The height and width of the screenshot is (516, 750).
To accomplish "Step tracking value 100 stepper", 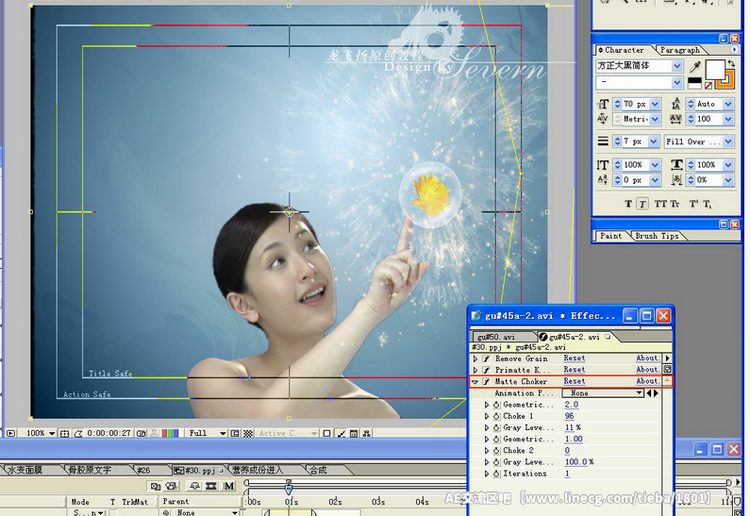I will pos(690,119).
